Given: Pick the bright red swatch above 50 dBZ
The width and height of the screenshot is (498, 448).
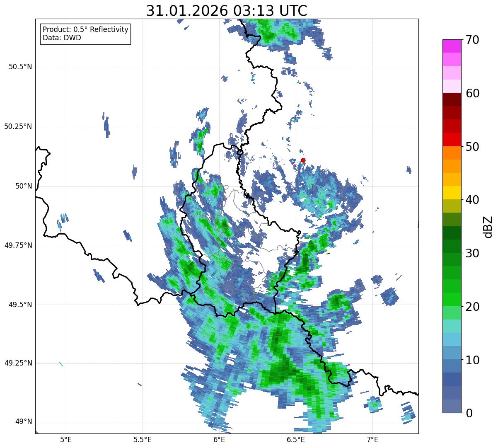Looking at the screenshot, I should click(452, 140).
